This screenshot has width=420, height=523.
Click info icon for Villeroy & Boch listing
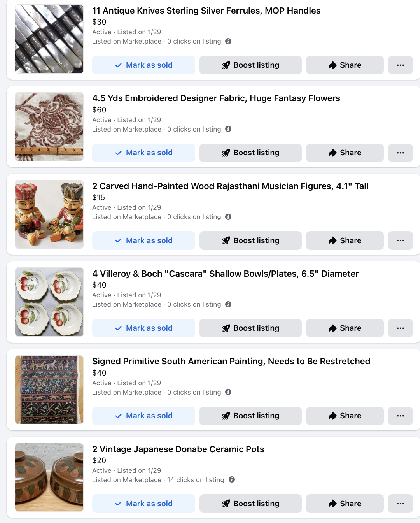click(228, 304)
